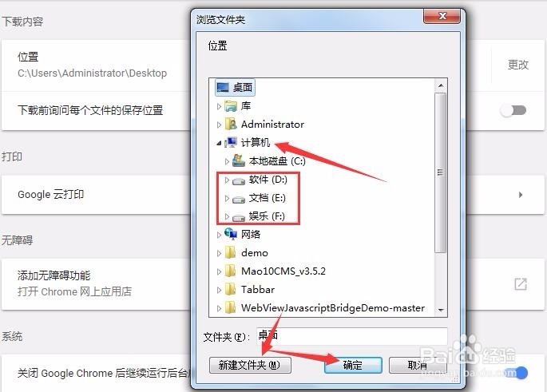Toggle continue running background apps switch
547x392 pixels.
517,373
